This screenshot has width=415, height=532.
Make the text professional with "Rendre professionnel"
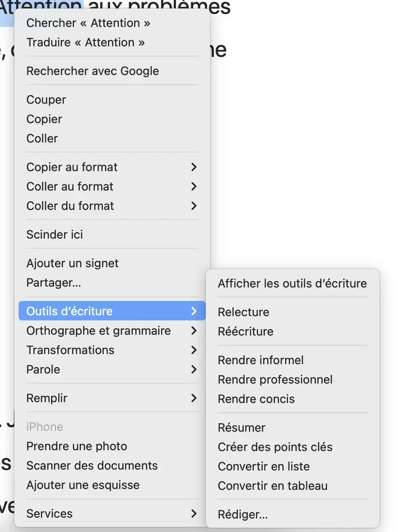click(x=275, y=379)
